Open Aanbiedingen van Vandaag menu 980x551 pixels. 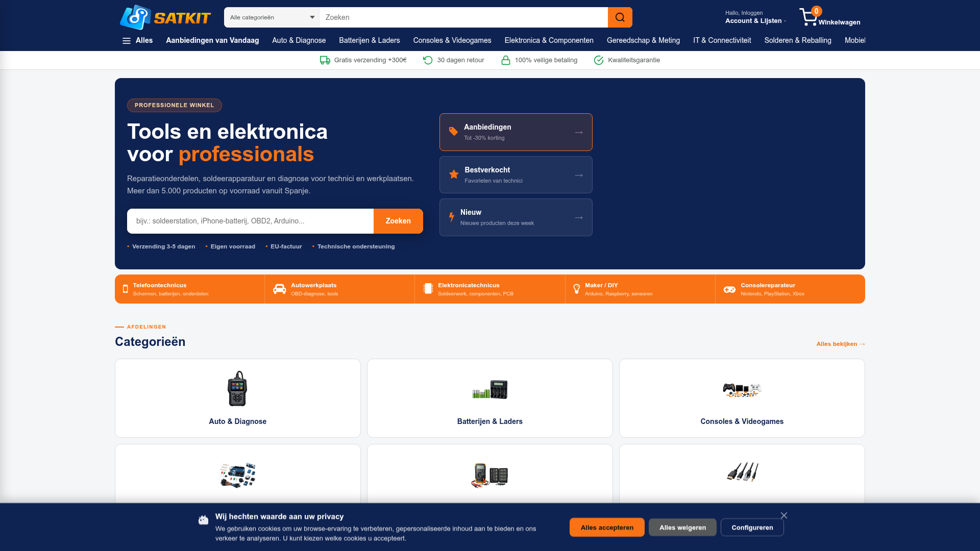click(x=212, y=40)
